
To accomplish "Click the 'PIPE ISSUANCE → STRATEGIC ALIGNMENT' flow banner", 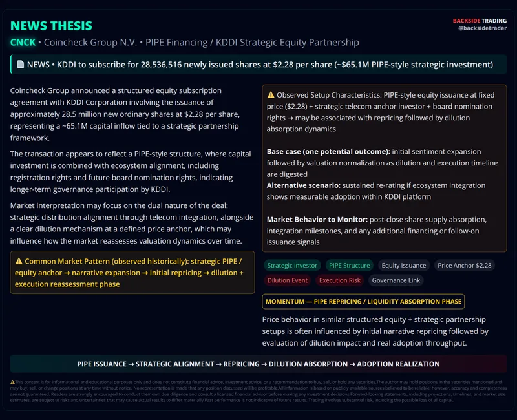I will click(258, 364).
